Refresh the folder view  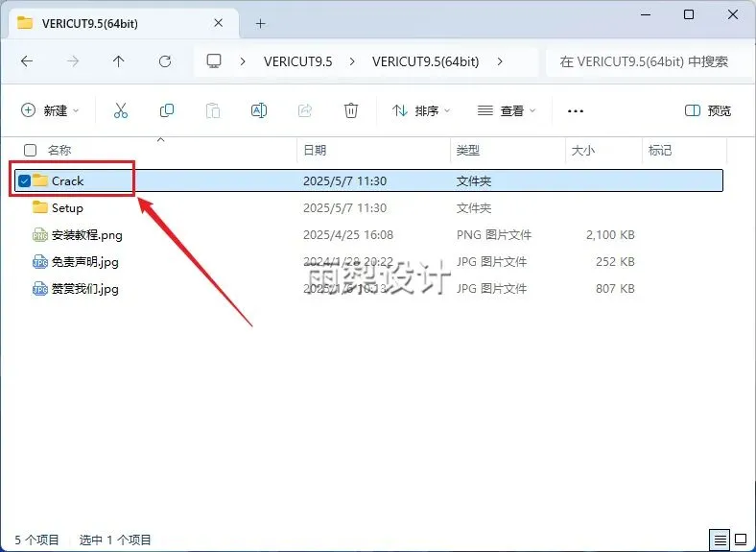(x=165, y=61)
